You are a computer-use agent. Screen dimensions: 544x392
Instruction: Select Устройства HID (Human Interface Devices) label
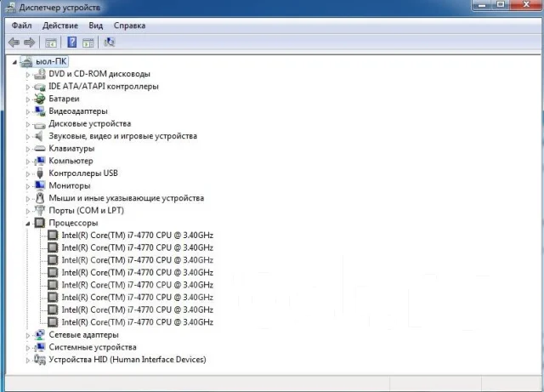tap(127, 360)
